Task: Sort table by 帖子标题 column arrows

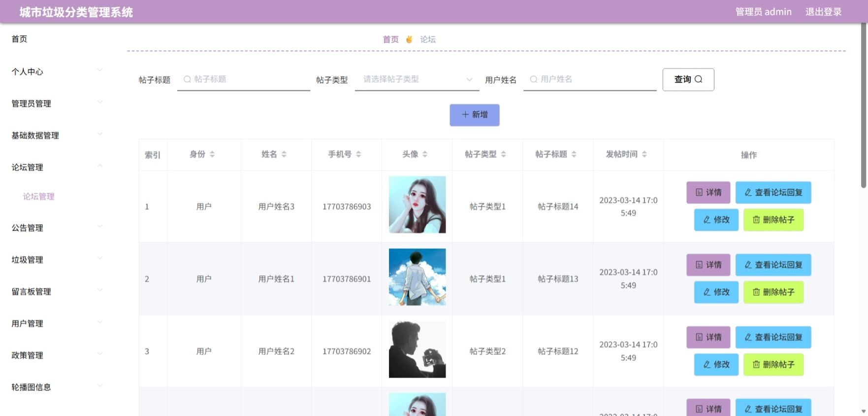Action: (x=574, y=154)
